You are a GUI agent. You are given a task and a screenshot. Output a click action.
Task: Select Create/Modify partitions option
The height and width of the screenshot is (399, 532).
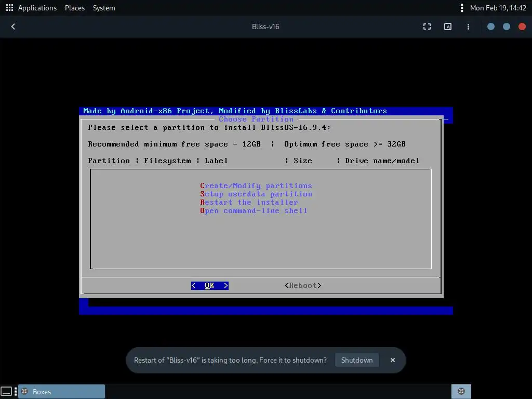pos(256,185)
